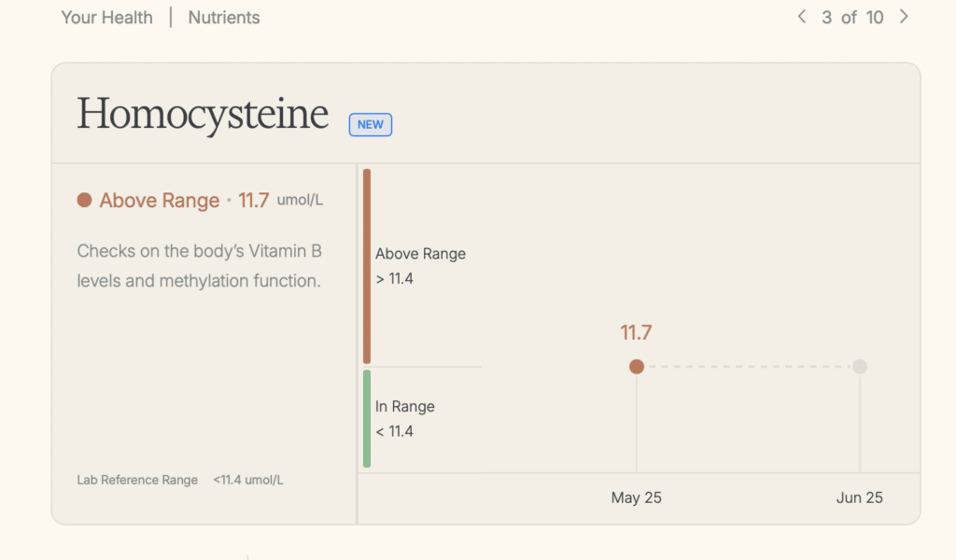956x560 pixels.
Task: Select the In Range < 11.4 label
Action: 404,419
